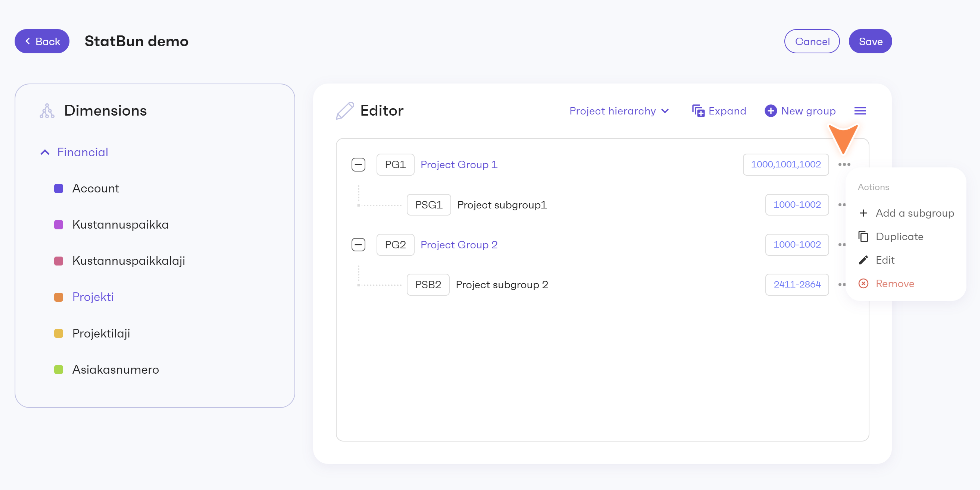Click the Duplicate copy icon
980x490 pixels.
[863, 237]
